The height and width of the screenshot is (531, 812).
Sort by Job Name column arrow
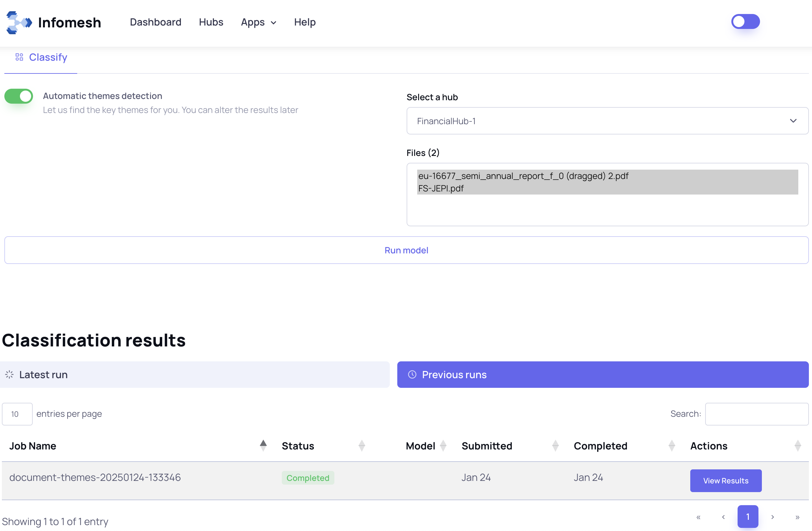pyautogui.click(x=263, y=445)
